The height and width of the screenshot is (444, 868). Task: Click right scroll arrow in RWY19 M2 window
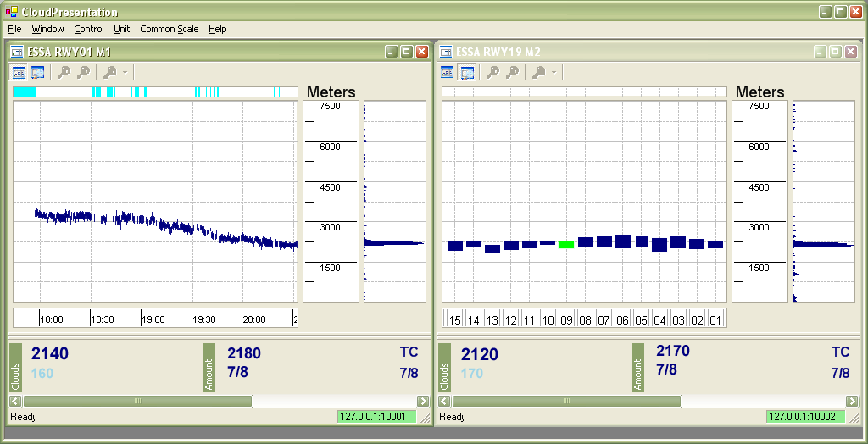coord(852,402)
